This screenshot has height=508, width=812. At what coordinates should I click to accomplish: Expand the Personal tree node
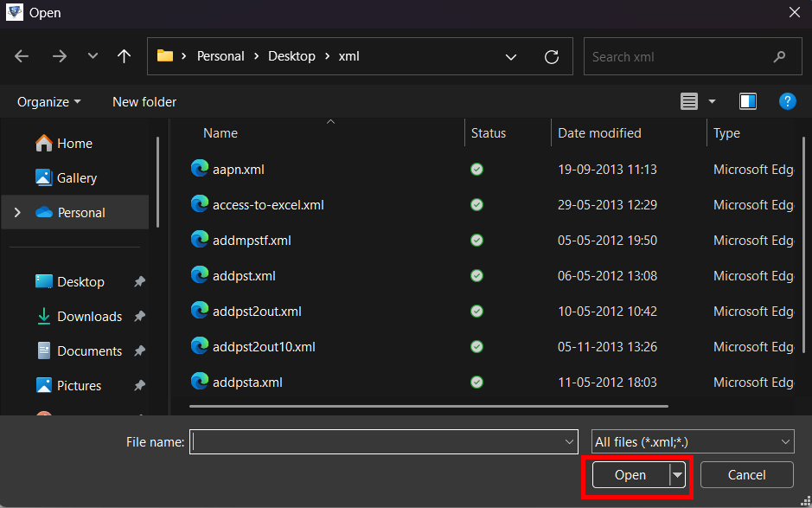pos(17,213)
